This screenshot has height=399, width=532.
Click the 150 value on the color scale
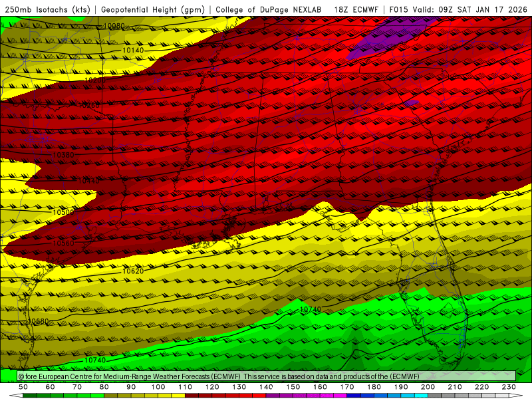tap(293, 387)
